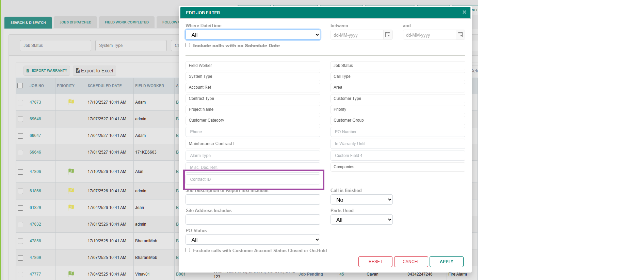Open the Parts Used dropdown

click(x=361, y=220)
